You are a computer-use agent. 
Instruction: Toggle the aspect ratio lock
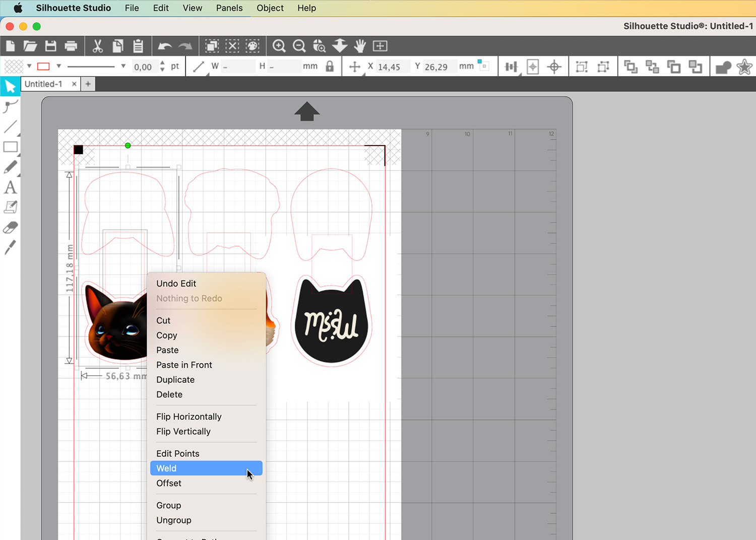(330, 66)
